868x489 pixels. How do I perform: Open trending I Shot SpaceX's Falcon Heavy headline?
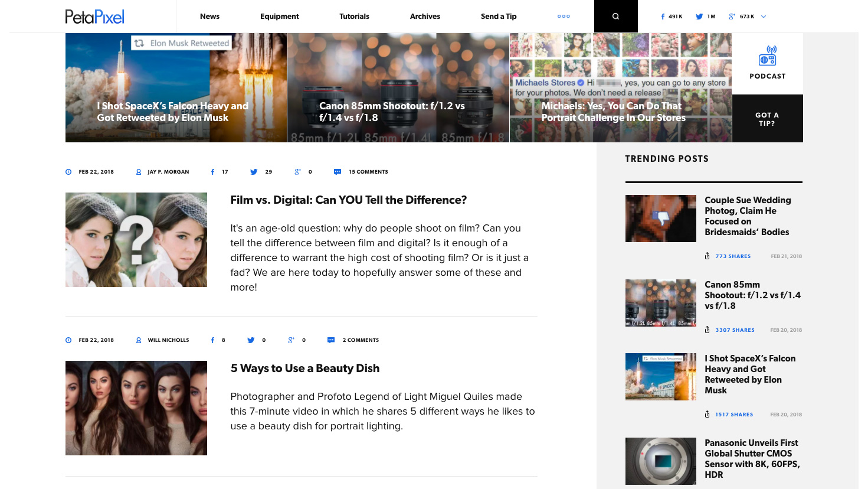[750, 374]
